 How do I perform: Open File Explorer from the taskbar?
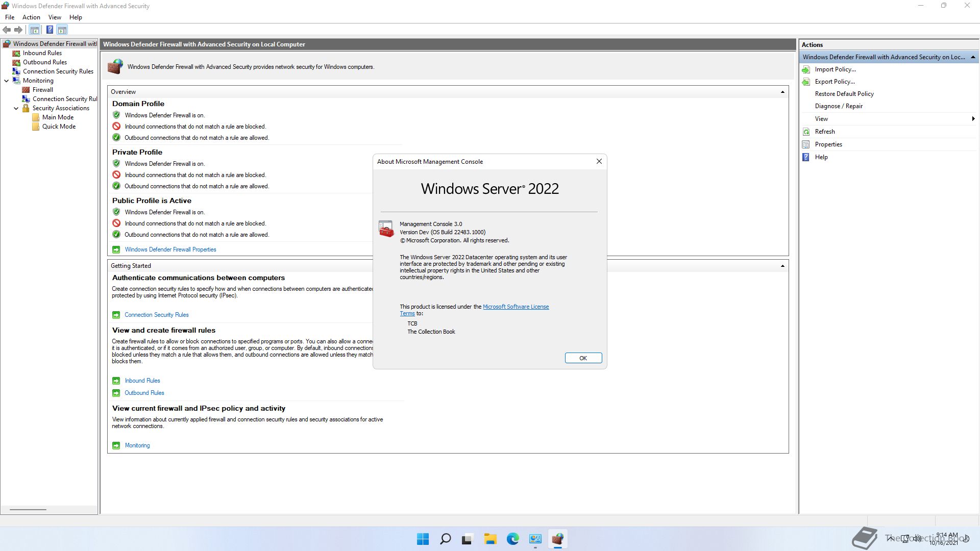click(x=490, y=539)
